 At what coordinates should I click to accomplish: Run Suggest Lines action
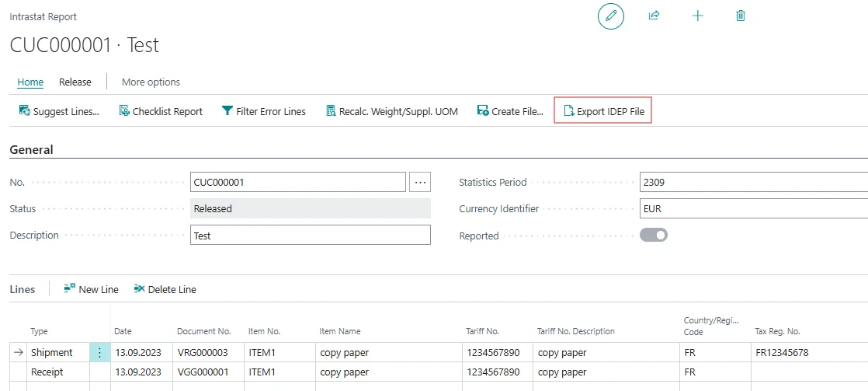tap(59, 111)
